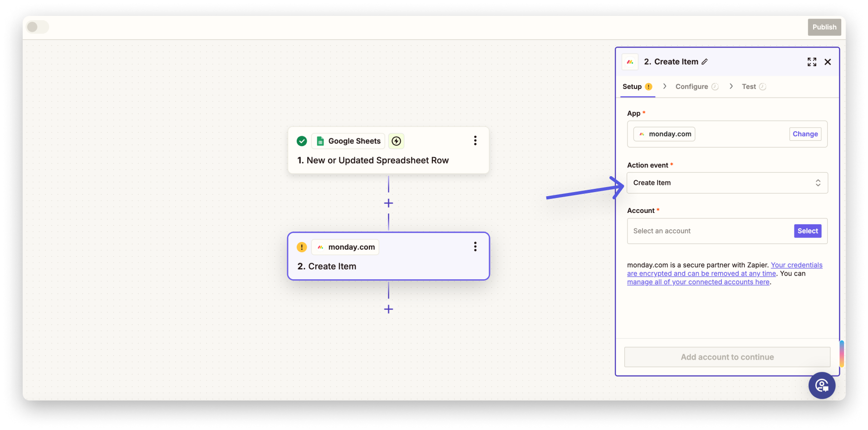
Task: Click pencil icon to rename Create Item step
Action: click(705, 62)
